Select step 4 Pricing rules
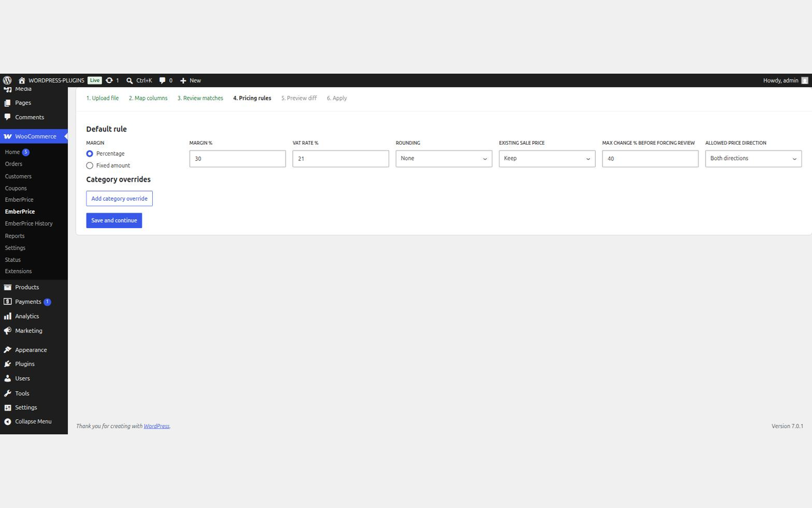Screen dimensions: 812x508 point(252,98)
